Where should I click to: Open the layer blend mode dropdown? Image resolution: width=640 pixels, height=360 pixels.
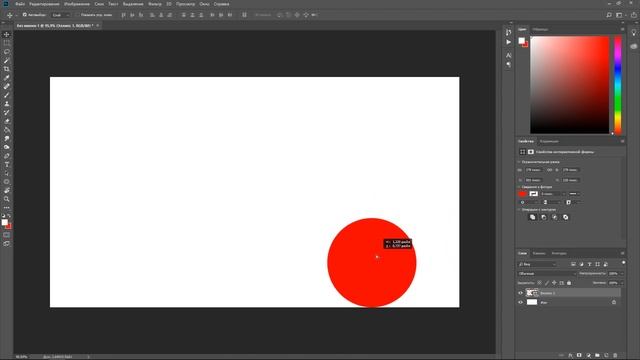pos(547,273)
